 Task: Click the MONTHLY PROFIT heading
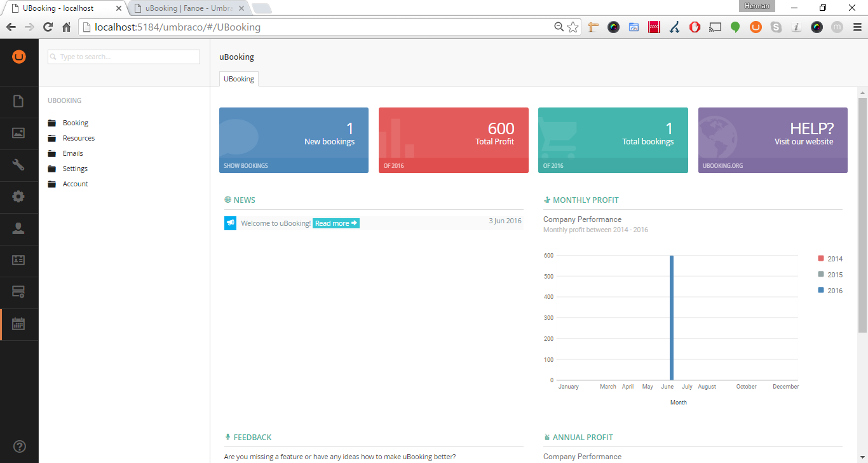pos(585,200)
